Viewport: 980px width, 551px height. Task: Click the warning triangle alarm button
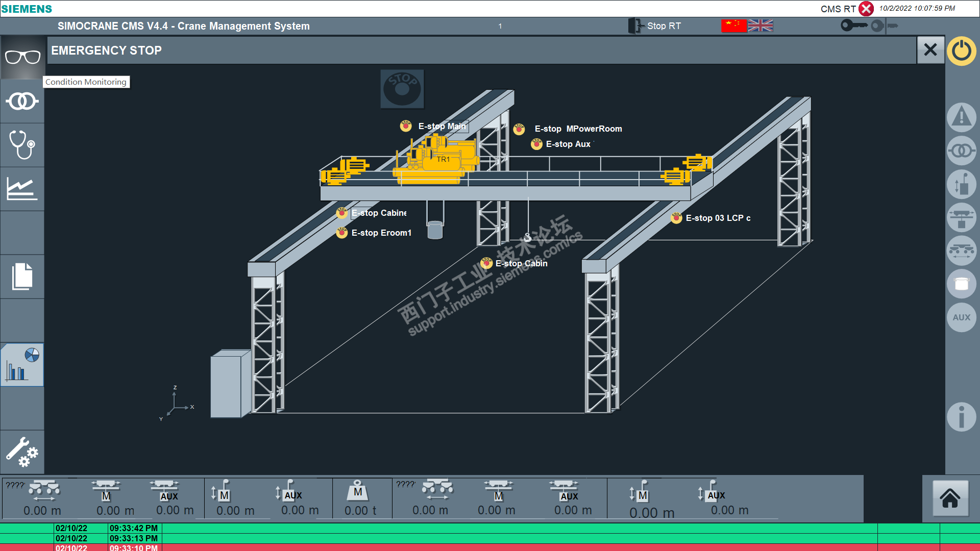[x=961, y=117]
